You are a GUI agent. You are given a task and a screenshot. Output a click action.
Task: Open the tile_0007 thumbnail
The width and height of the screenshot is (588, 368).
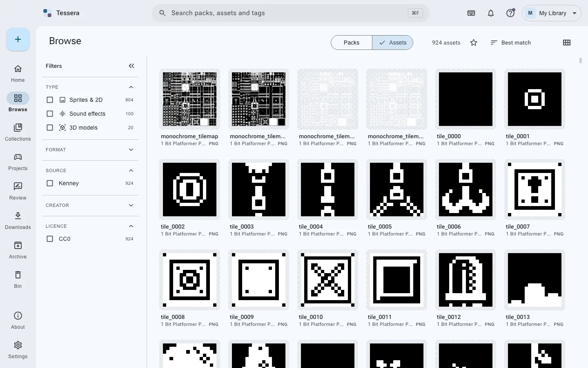(535, 190)
